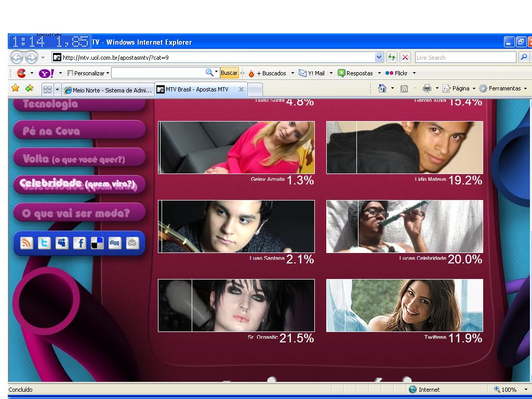The width and height of the screenshot is (532, 399).
Task: Open the RSS feeds toolbar icon
Action: 404,88
